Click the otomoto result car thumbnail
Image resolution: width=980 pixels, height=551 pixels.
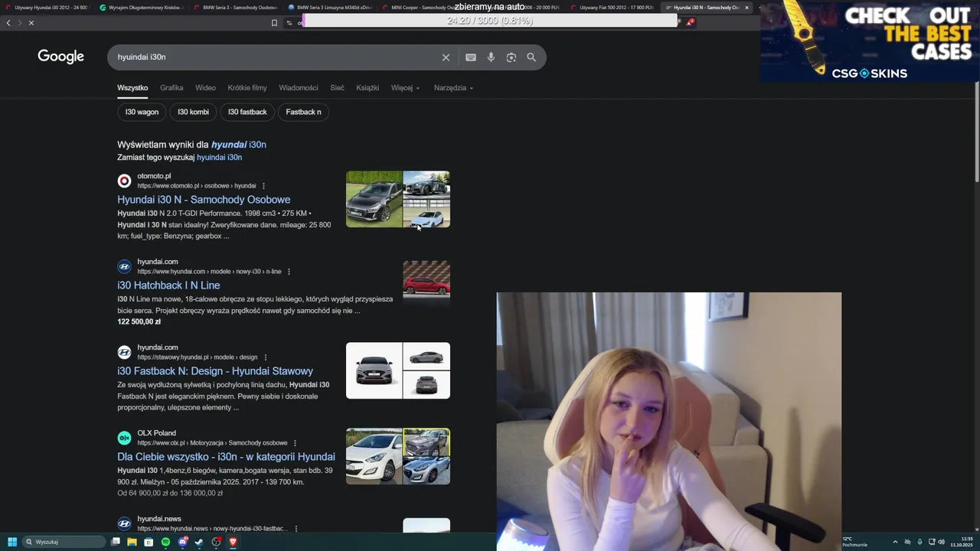(x=398, y=199)
